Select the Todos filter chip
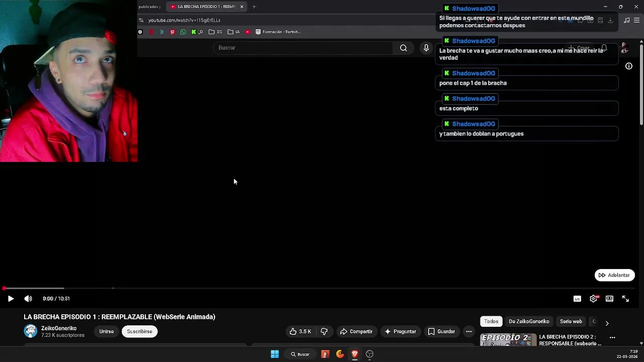This screenshot has width=644, height=362. (x=491, y=321)
